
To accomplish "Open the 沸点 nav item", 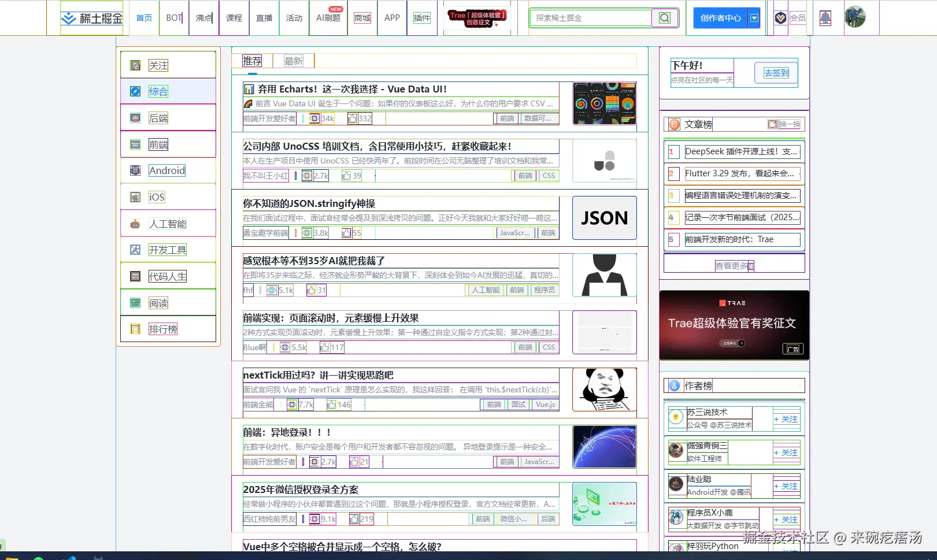I will click(204, 18).
